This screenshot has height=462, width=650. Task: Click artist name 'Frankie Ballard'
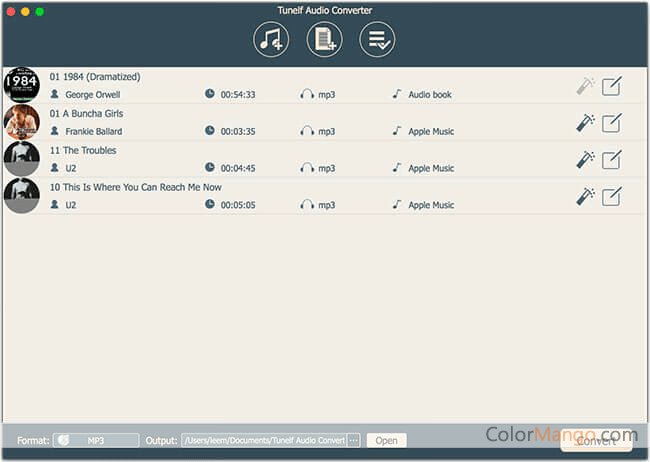tap(94, 131)
